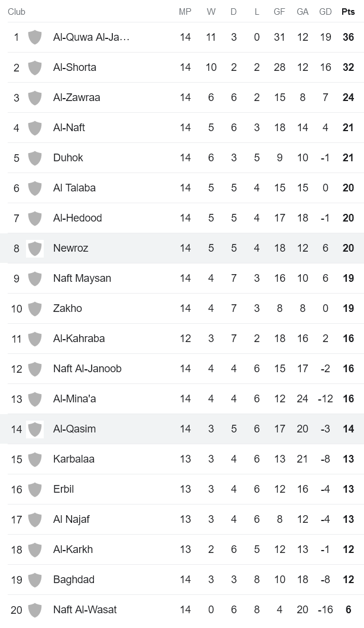Click the Al-Quwa Al-Jawiya club crest icon
Screen dimensions: 364x628
click(35, 37)
